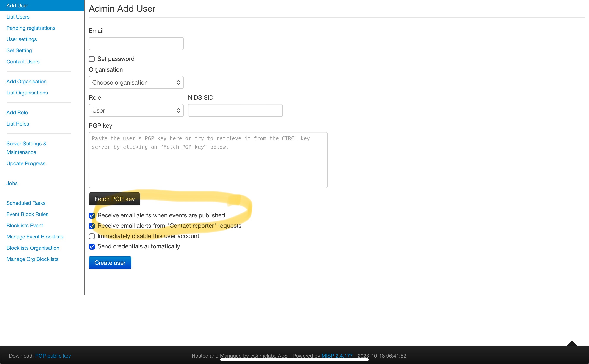Download the PGP public key
The width and height of the screenshot is (589, 364).
(53, 356)
